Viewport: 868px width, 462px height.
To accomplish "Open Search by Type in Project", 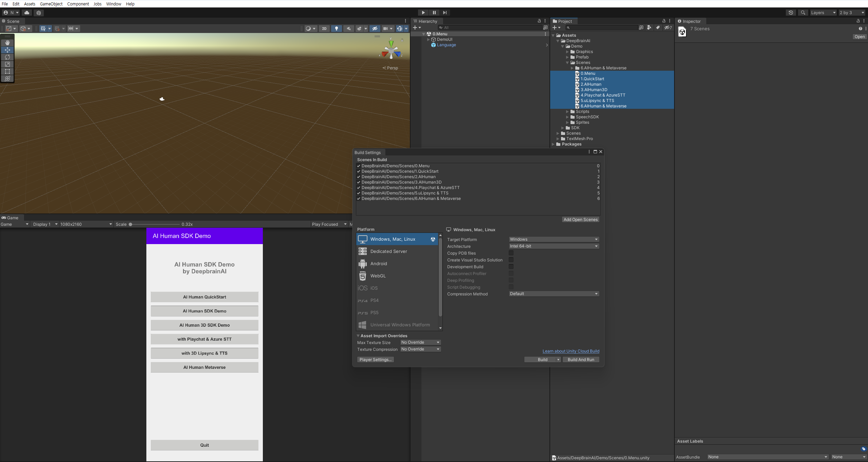I will [x=649, y=28].
